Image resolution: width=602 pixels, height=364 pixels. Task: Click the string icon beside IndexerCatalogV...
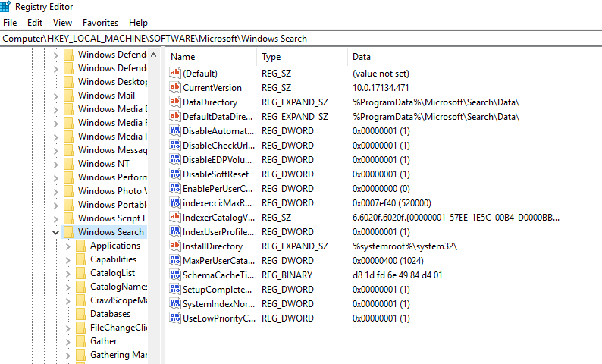(175, 217)
